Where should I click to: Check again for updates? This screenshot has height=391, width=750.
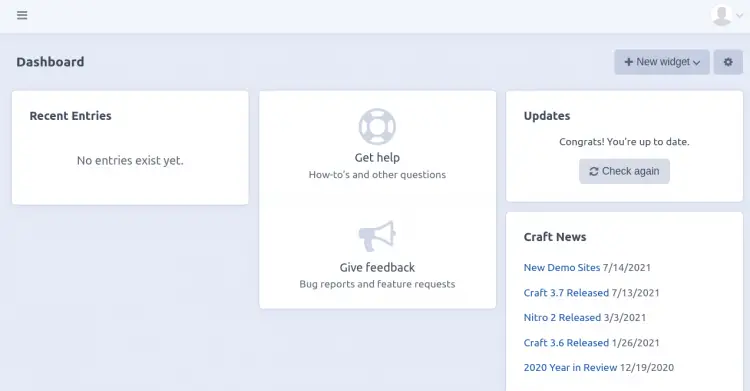tap(624, 171)
